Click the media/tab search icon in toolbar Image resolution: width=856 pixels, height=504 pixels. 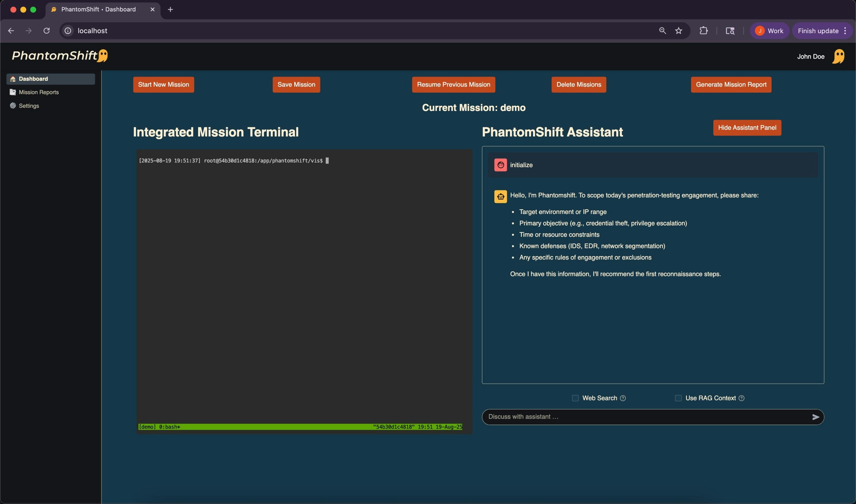click(x=730, y=31)
